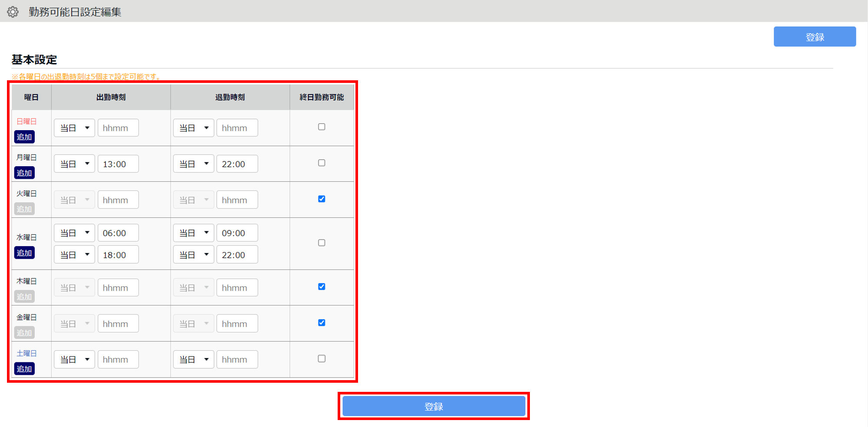Image resolution: width=868 pixels, height=427 pixels.
Task: Click the settings gear icon in header
Action: click(13, 12)
